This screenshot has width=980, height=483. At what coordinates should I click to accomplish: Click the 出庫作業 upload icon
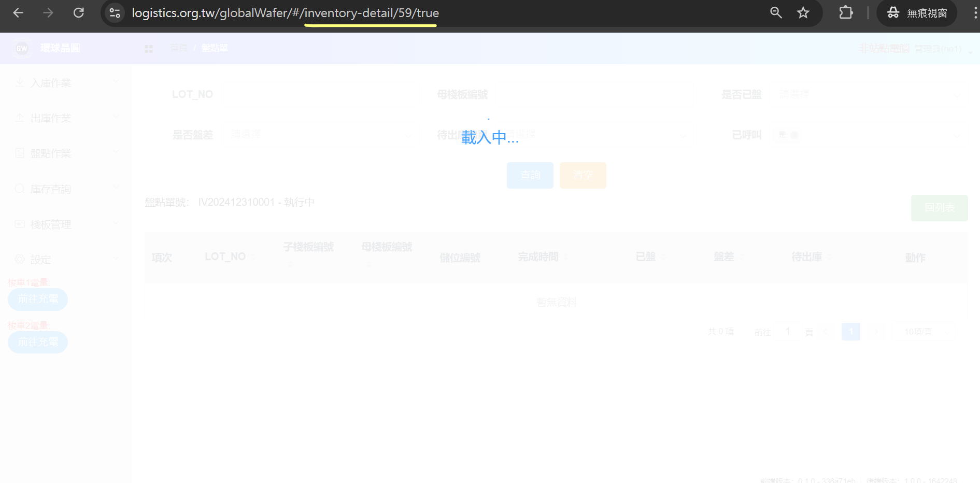(x=20, y=118)
